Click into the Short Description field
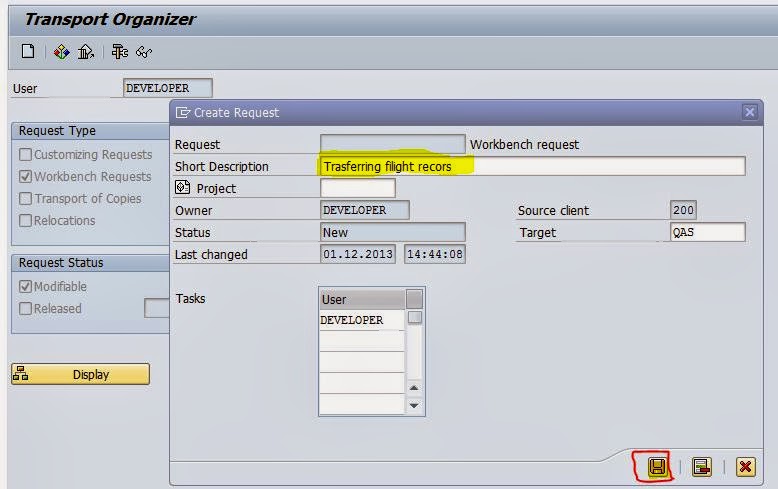The image size is (778, 489). point(532,166)
